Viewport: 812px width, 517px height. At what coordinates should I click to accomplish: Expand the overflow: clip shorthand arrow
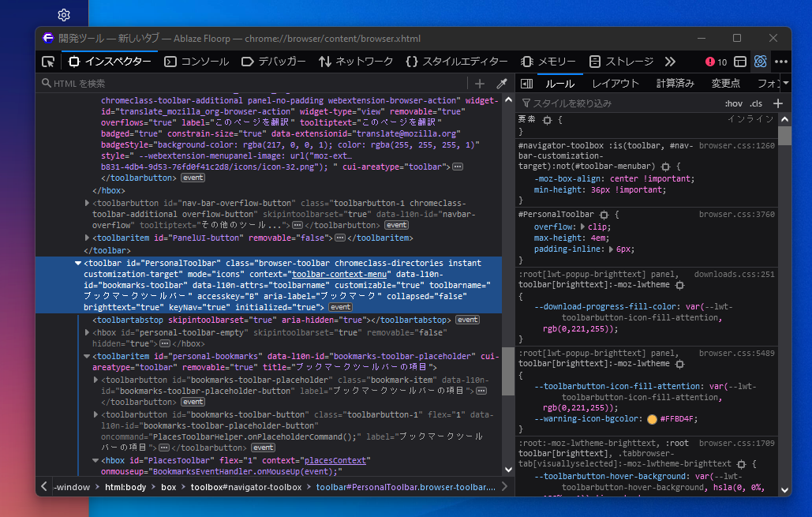click(582, 227)
